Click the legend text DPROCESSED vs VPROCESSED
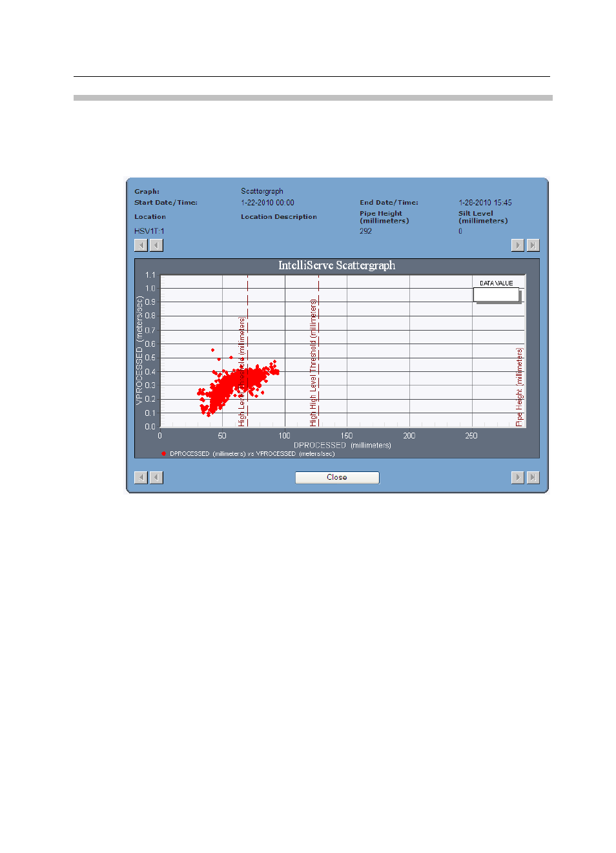616x853 pixels. [x=252, y=454]
